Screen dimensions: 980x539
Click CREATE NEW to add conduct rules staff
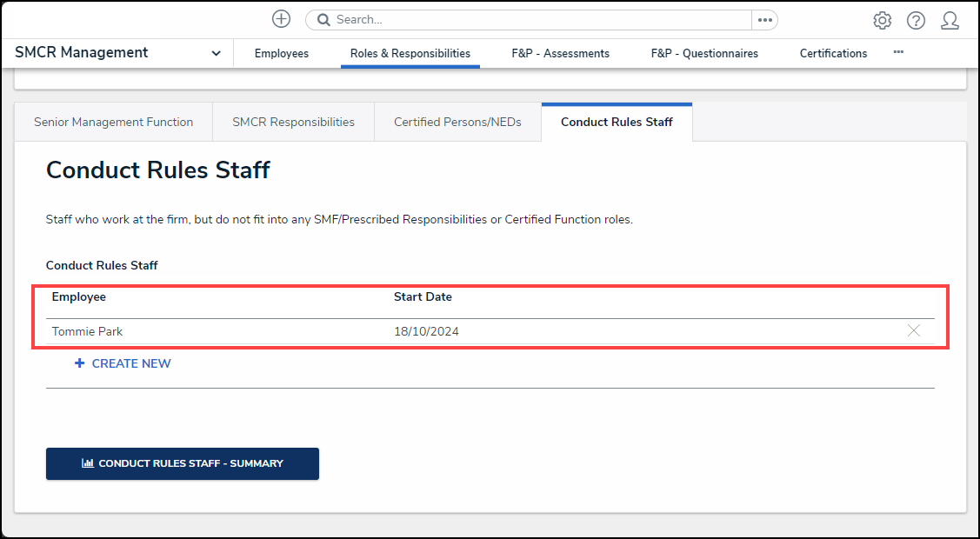click(x=131, y=363)
